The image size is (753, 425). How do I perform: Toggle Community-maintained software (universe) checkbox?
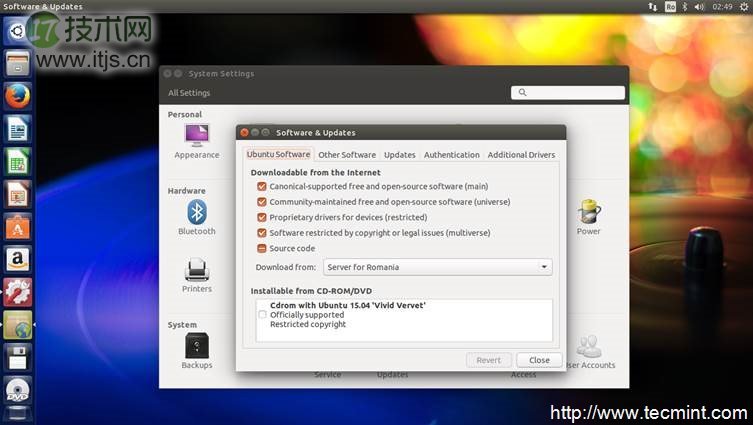click(262, 202)
